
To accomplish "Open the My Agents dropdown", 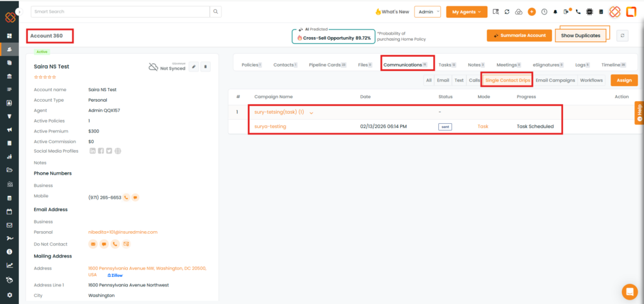I will 466,11.
